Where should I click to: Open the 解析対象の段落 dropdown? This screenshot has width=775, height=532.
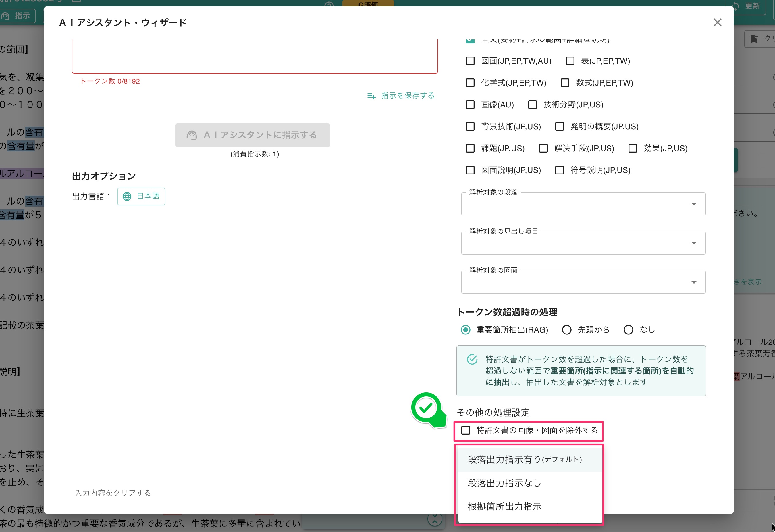point(583,204)
